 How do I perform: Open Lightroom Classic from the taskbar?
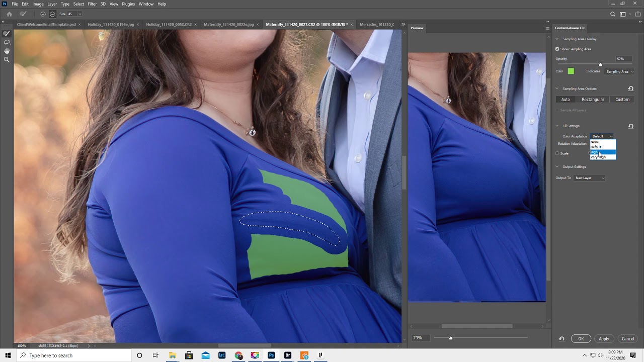click(x=222, y=355)
